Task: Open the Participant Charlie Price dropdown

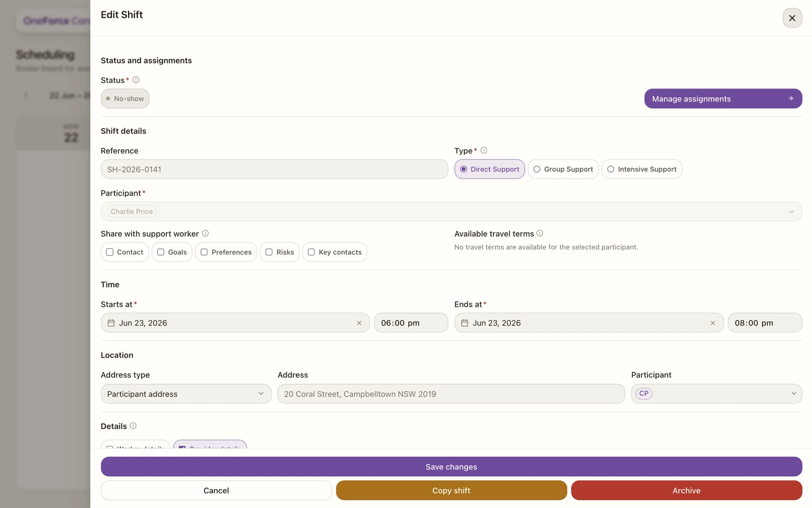Action: tap(451, 211)
